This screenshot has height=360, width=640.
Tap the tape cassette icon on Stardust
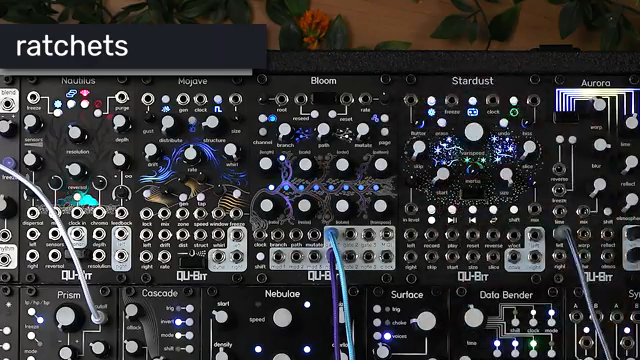click(473, 111)
